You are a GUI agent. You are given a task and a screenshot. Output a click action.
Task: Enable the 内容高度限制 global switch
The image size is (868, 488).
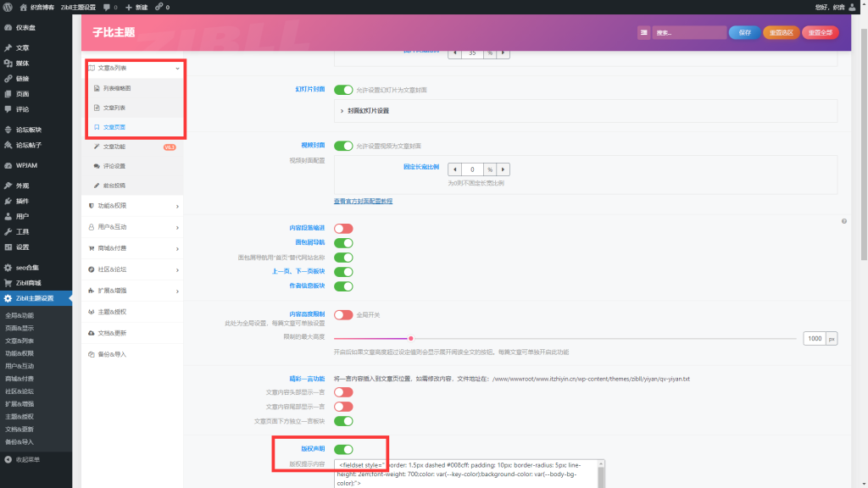(x=343, y=315)
